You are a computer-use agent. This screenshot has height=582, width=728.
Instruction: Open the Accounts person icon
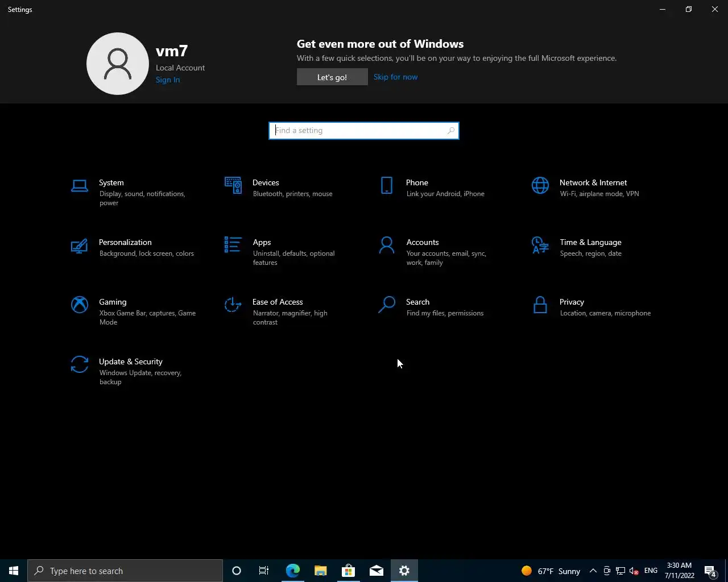point(387,245)
